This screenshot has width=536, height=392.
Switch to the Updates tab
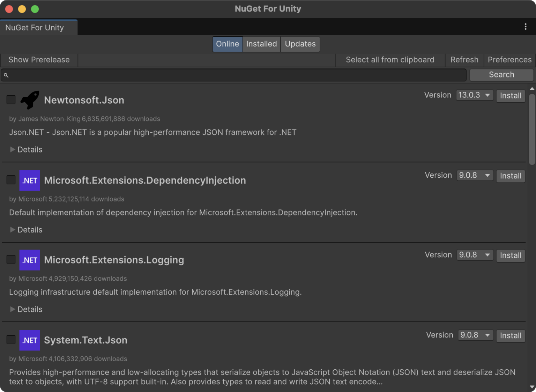click(x=300, y=44)
